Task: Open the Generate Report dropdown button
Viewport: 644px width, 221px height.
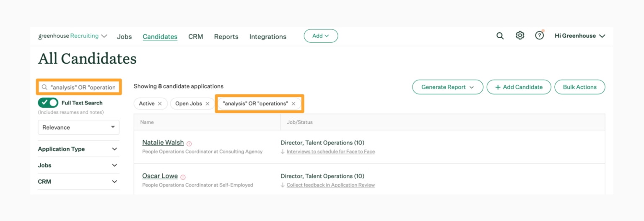Action: pos(447,87)
